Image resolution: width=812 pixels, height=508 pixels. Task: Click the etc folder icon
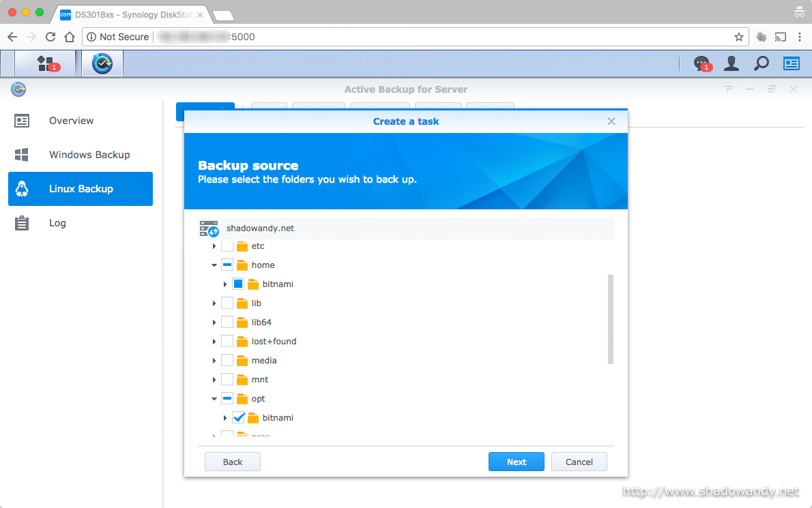[x=242, y=246]
